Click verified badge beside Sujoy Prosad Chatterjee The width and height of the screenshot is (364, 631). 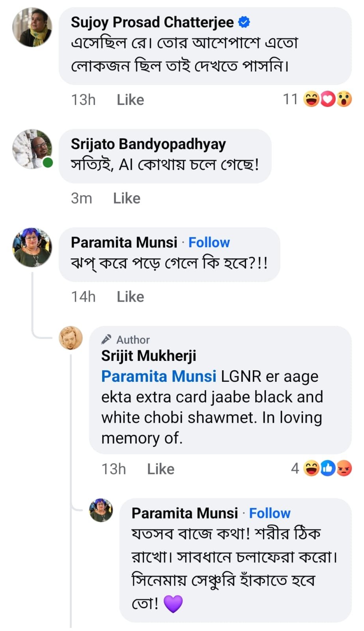245,22
